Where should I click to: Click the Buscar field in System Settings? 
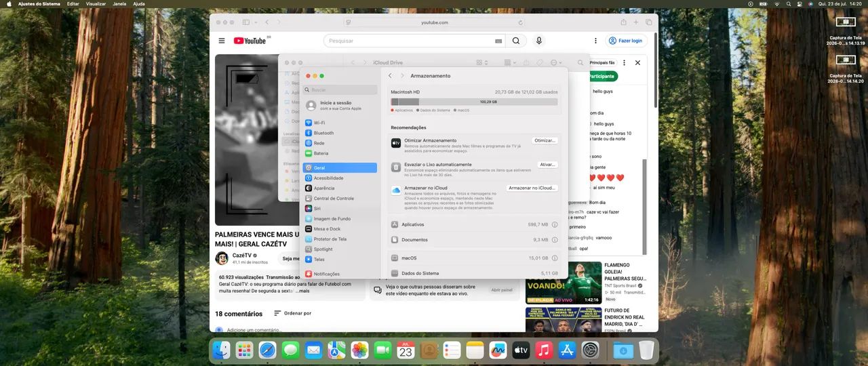coord(340,89)
